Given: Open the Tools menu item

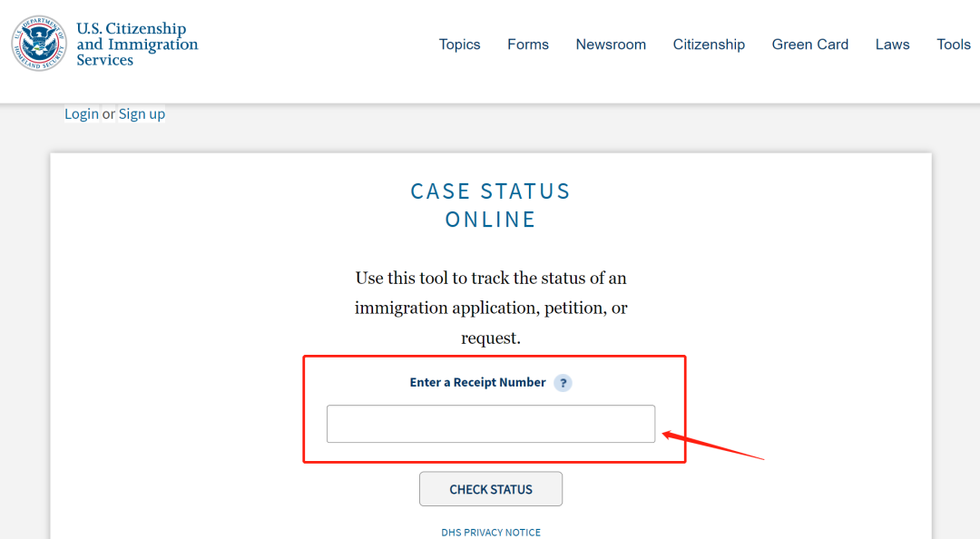Looking at the screenshot, I should pyautogui.click(x=954, y=44).
